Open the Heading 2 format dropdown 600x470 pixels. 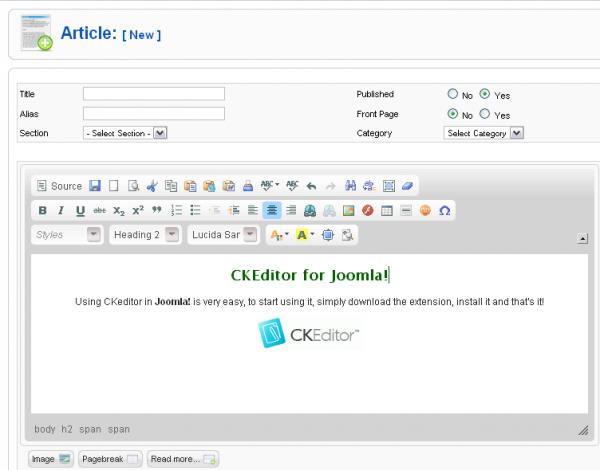(145, 235)
